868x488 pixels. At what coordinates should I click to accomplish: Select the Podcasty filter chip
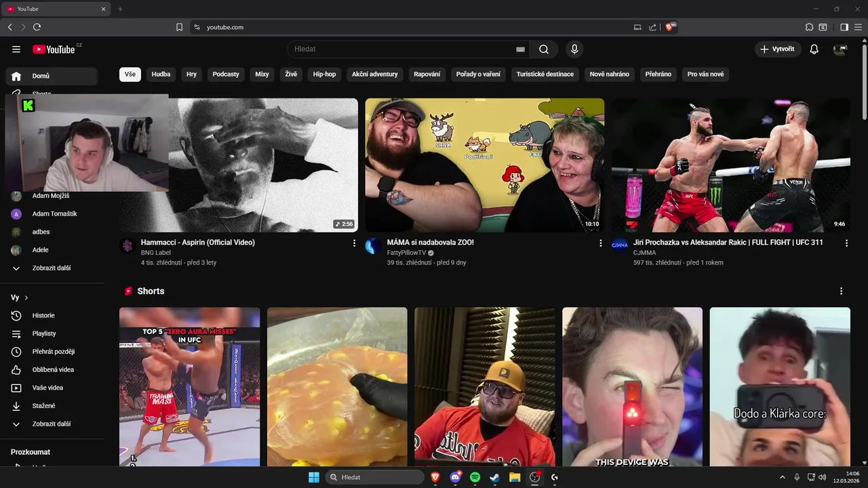226,74
